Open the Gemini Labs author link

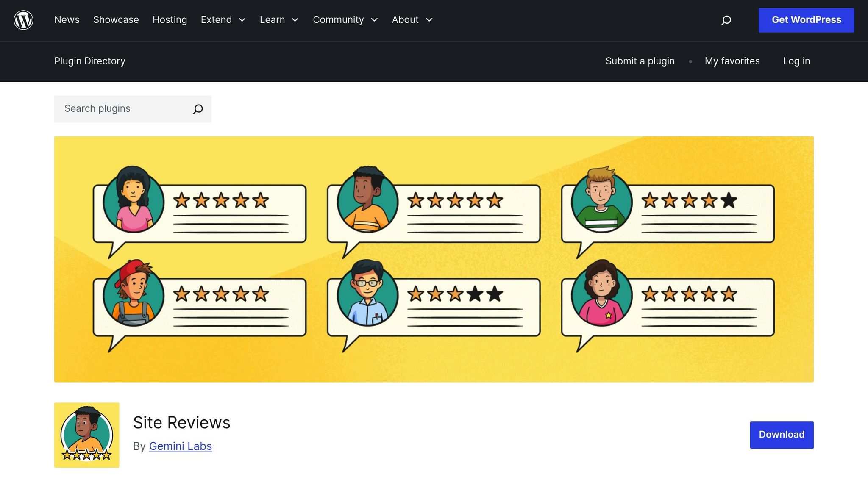pyautogui.click(x=181, y=446)
